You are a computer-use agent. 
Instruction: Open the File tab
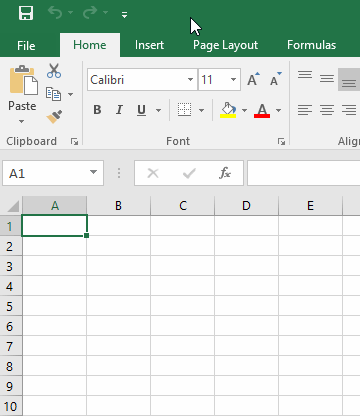[x=26, y=45]
